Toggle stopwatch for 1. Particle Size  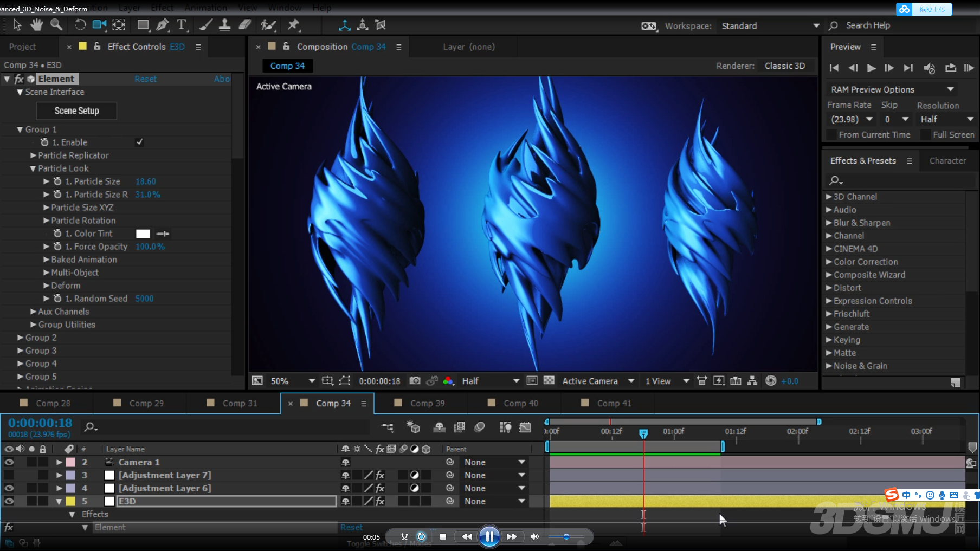57,181
